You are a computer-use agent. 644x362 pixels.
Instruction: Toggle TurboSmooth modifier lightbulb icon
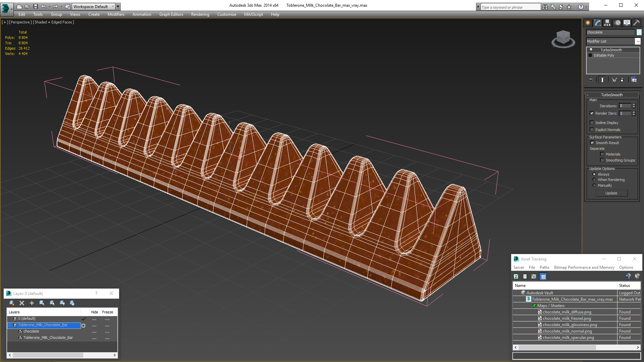591,50
